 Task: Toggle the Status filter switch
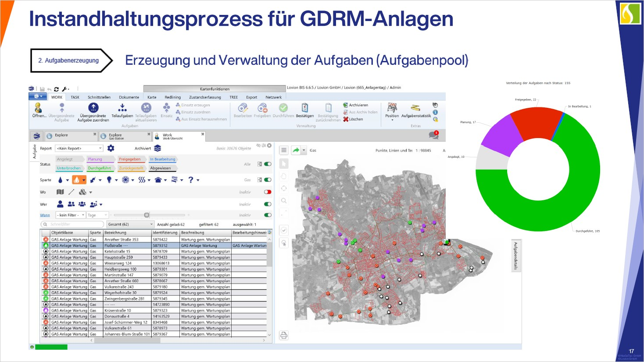pos(268,164)
